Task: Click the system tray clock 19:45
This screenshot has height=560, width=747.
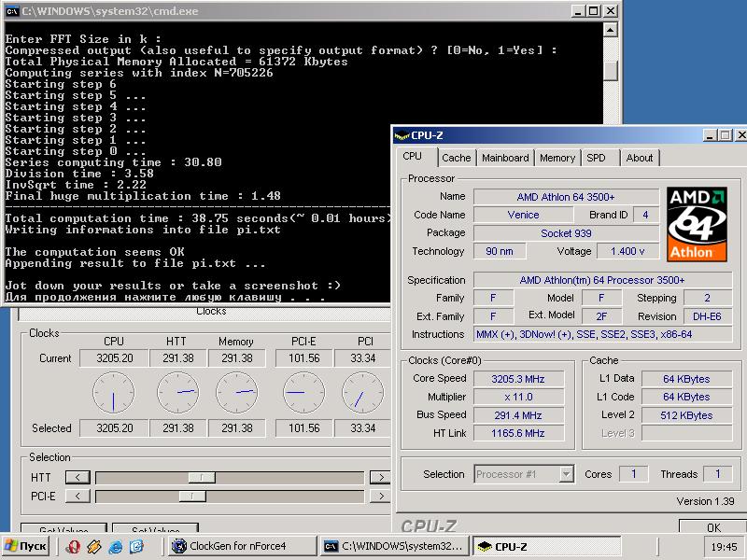Action: click(724, 547)
